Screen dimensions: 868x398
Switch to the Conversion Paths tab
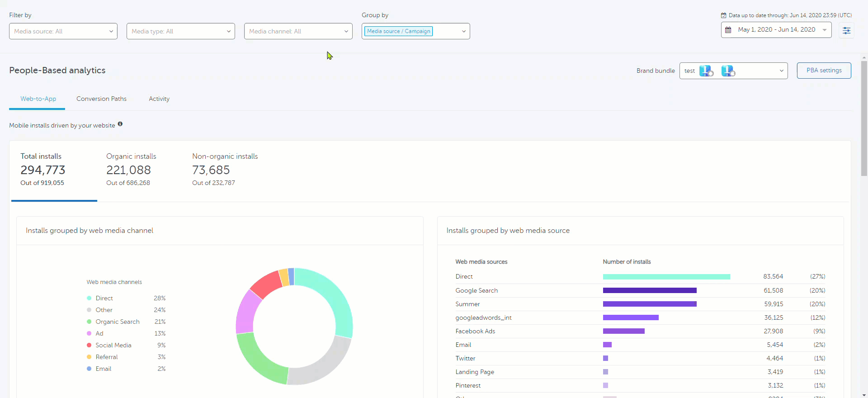(101, 99)
